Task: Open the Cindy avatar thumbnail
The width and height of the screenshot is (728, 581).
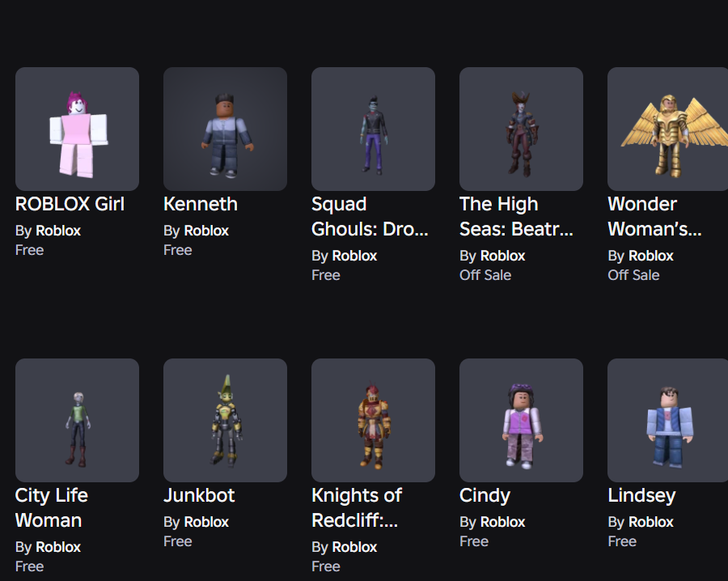Action: [x=522, y=420]
